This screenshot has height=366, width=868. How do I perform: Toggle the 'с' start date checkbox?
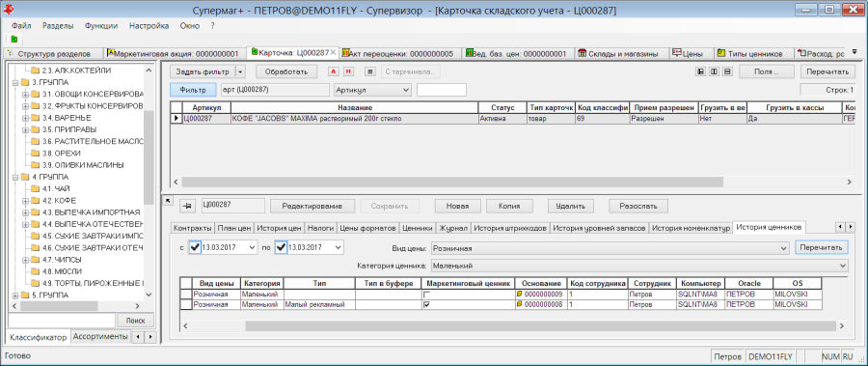(195, 248)
